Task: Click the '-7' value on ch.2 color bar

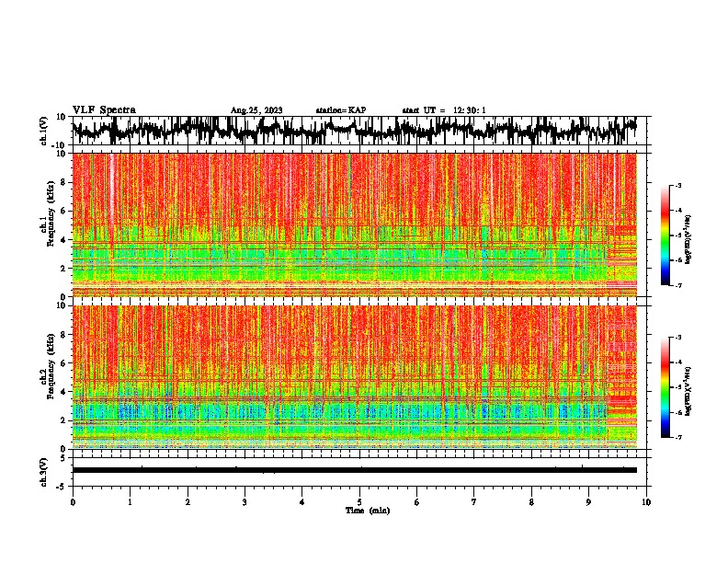Action: 678,438
